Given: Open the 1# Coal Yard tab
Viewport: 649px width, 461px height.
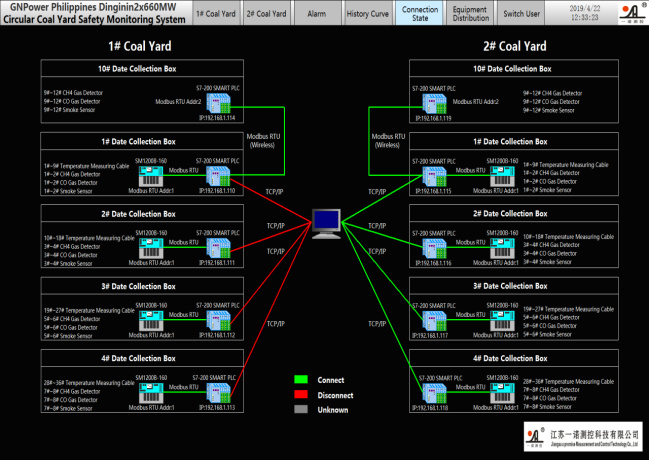Looking at the screenshot, I should click(x=216, y=13).
